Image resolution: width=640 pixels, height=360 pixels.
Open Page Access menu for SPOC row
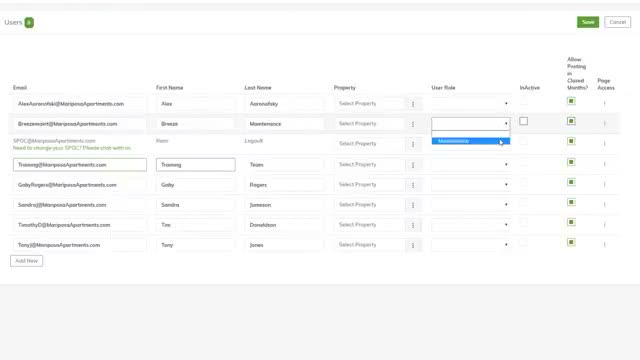[x=604, y=143]
